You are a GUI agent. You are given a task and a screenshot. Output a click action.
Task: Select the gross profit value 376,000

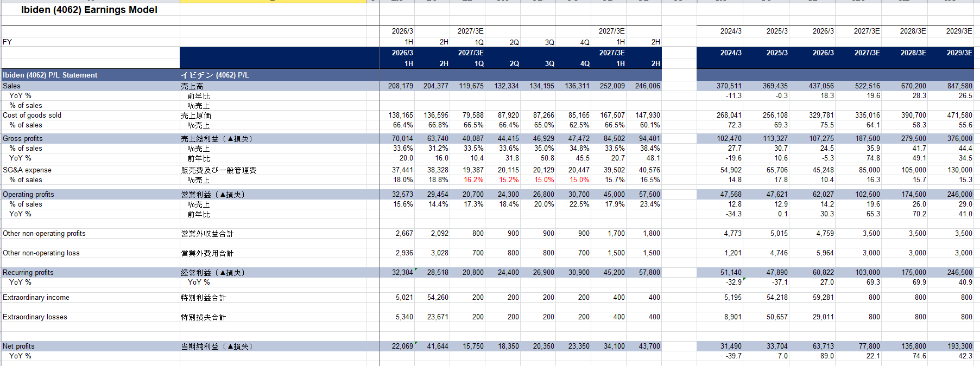(x=959, y=138)
